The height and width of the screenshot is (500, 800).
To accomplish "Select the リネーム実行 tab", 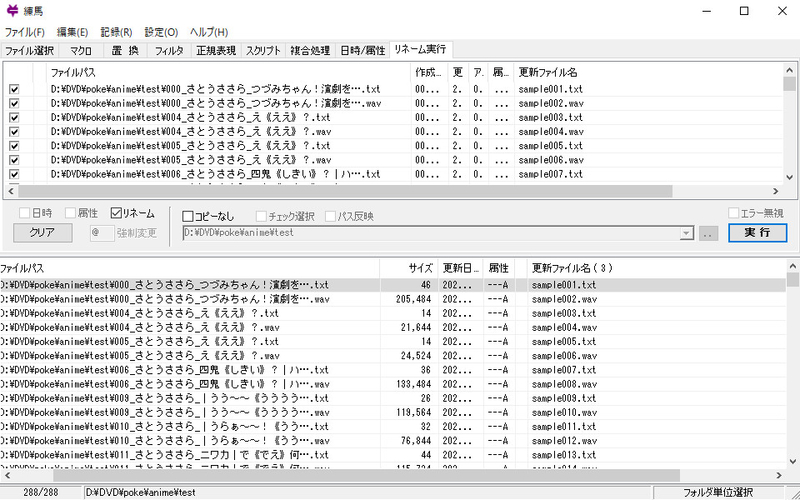I will click(x=420, y=49).
